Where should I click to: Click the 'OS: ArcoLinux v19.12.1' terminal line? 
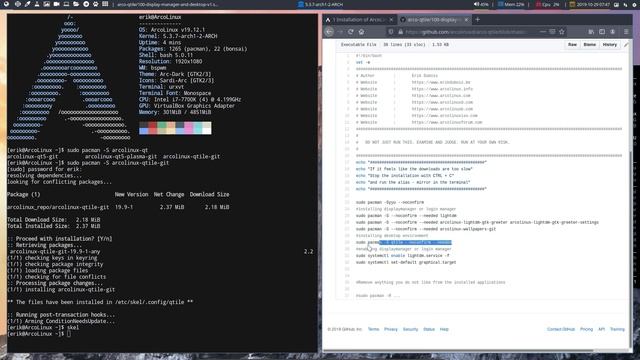(172, 30)
